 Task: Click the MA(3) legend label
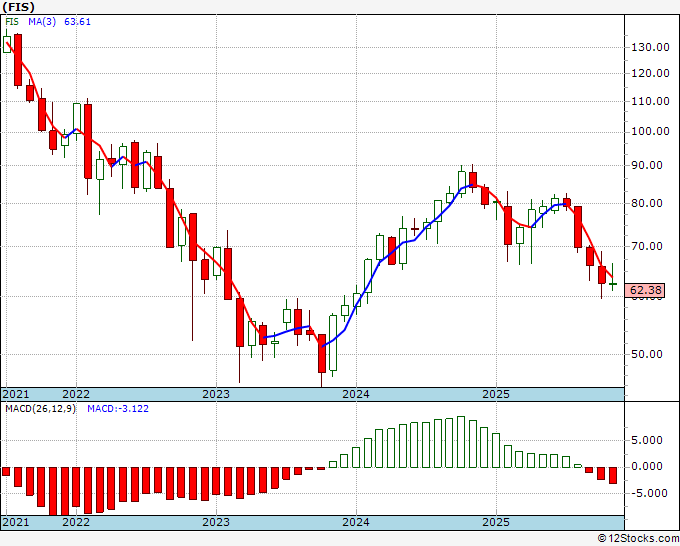point(42,22)
